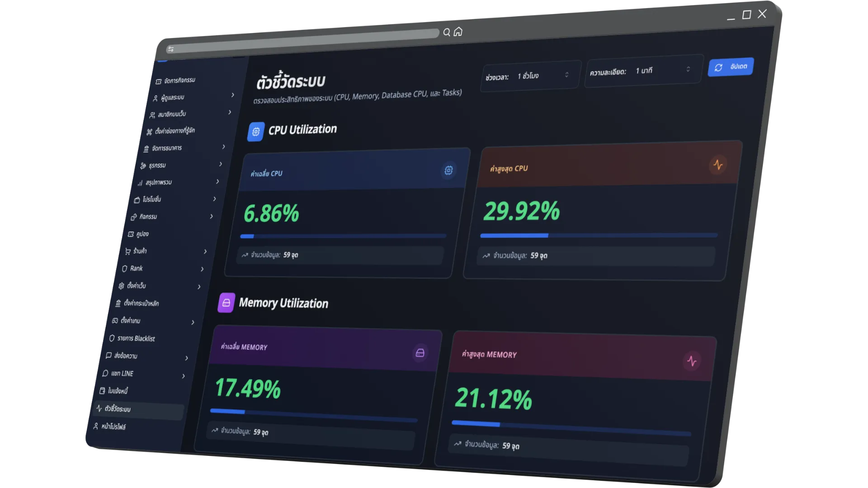Click the chip icon on ค่าเฉลี่ย CPU card

[x=448, y=170]
